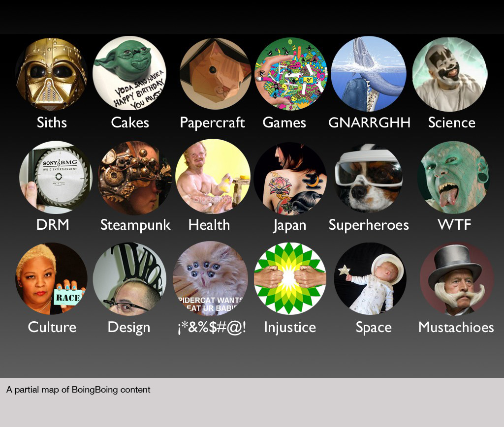
Task: Click the colorful Games doodle image
Action: pyautogui.click(x=291, y=74)
